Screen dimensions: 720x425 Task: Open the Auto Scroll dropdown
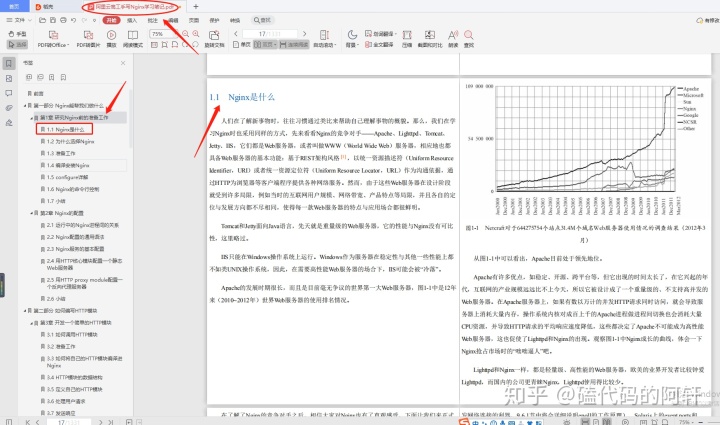click(325, 39)
